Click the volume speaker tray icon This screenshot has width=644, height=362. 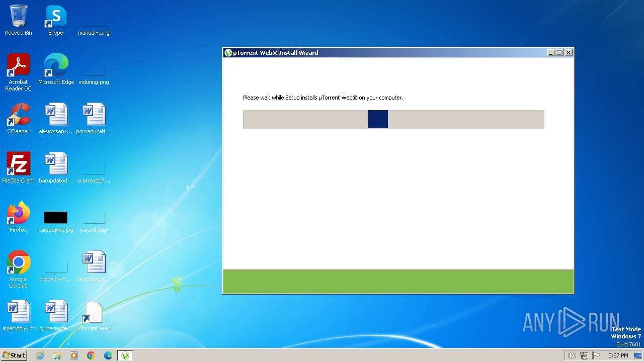[572, 355]
